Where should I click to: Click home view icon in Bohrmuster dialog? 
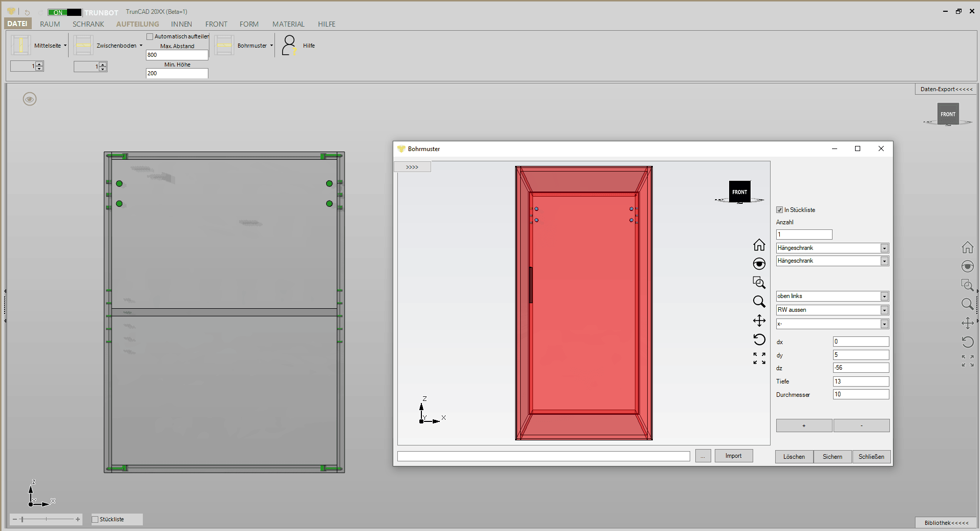(759, 245)
